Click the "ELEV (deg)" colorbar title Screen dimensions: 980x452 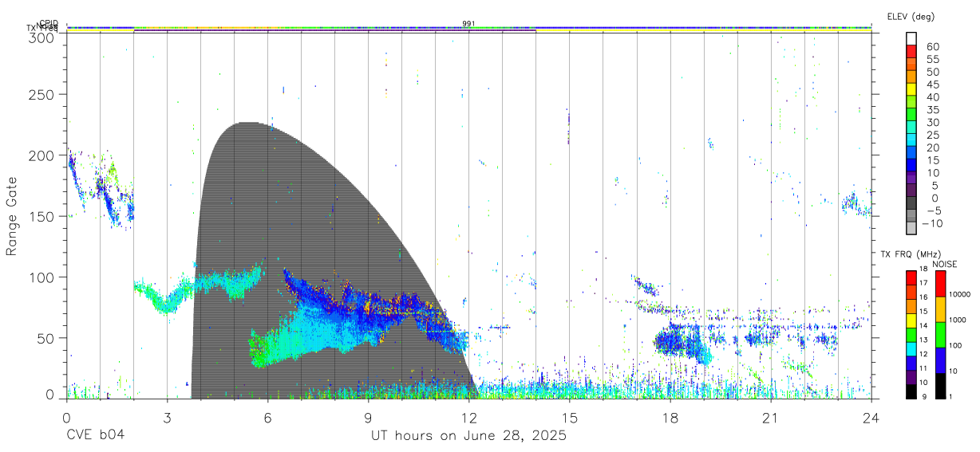click(911, 16)
